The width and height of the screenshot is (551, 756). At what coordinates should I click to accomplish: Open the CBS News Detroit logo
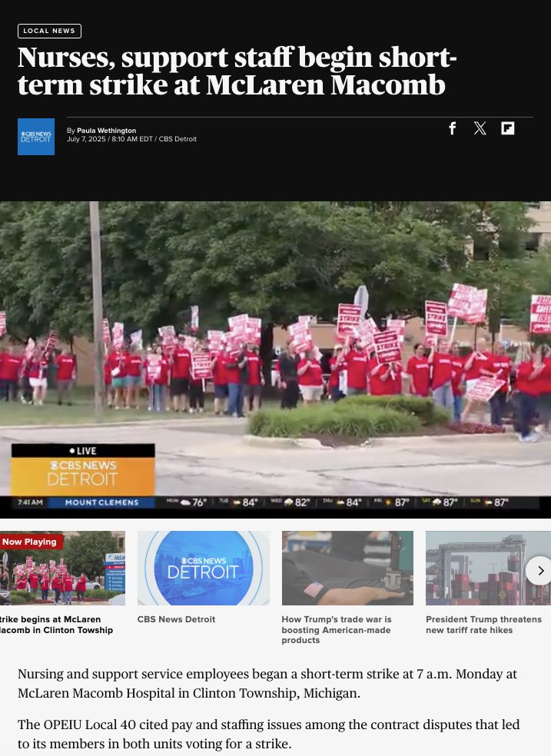point(36,137)
